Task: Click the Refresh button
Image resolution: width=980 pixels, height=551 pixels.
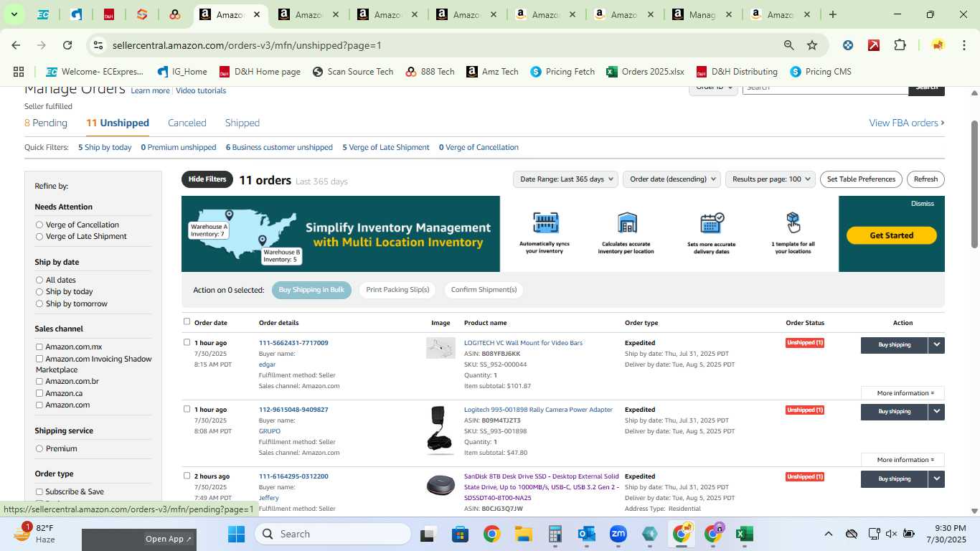Action: [x=925, y=179]
